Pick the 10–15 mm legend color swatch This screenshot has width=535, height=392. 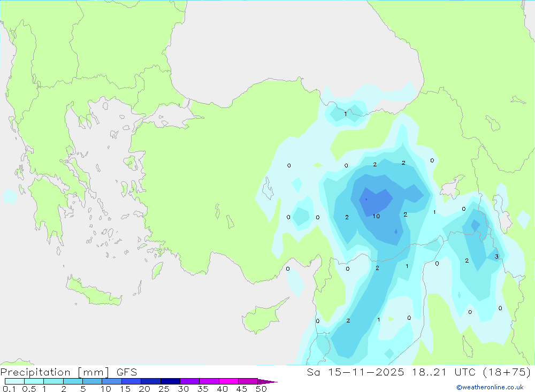click(112, 381)
